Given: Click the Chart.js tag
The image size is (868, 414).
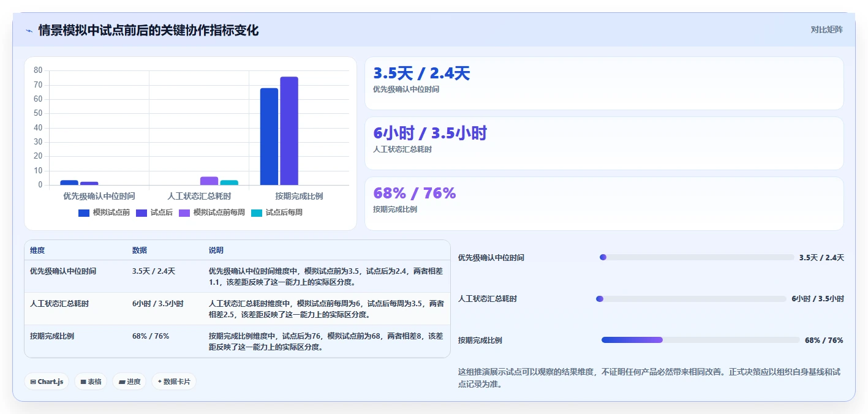Looking at the screenshot, I should point(47,382).
